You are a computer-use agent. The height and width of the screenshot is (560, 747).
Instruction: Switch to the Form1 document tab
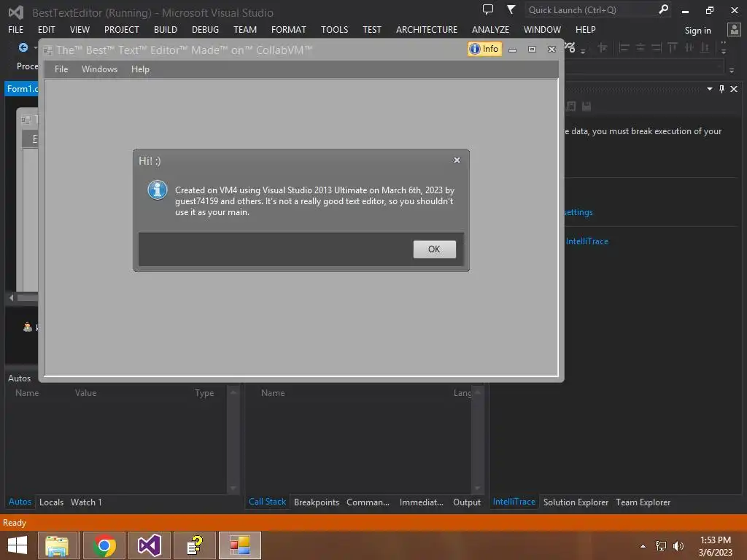click(22, 88)
